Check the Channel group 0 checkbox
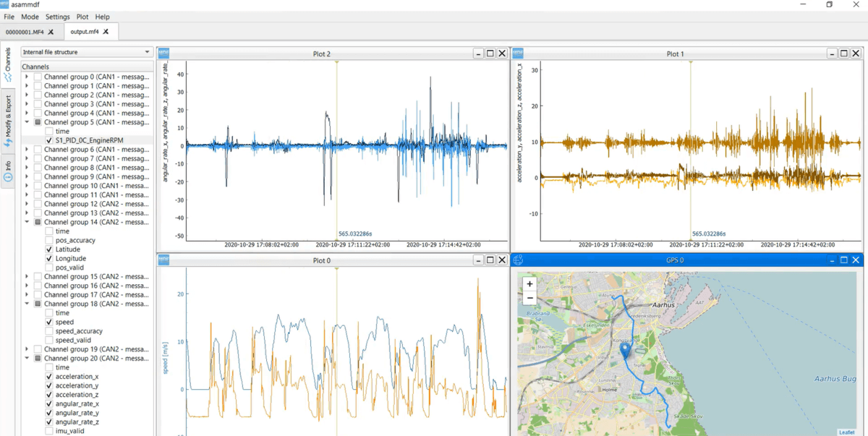This screenshot has height=436, width=868. coord(38,77)
